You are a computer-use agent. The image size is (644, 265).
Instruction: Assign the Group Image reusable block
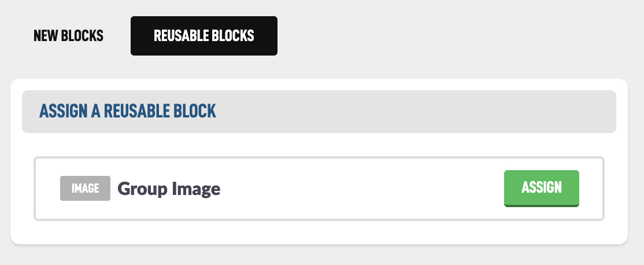[541, 187]
